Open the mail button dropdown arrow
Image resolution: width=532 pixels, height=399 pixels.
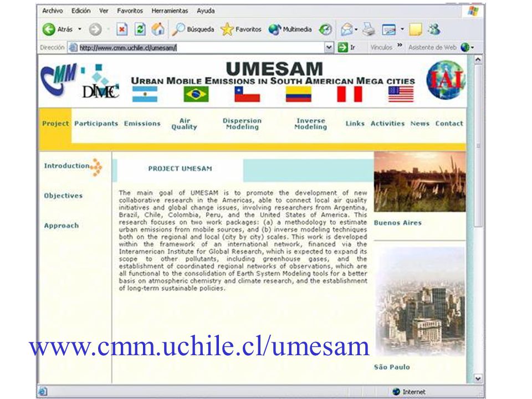click(x=356, y=29)
